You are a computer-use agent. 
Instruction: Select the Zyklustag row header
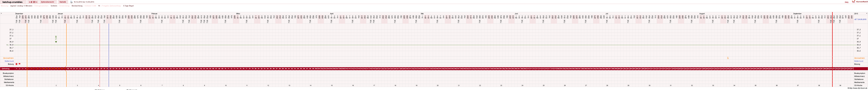[5, 69]
